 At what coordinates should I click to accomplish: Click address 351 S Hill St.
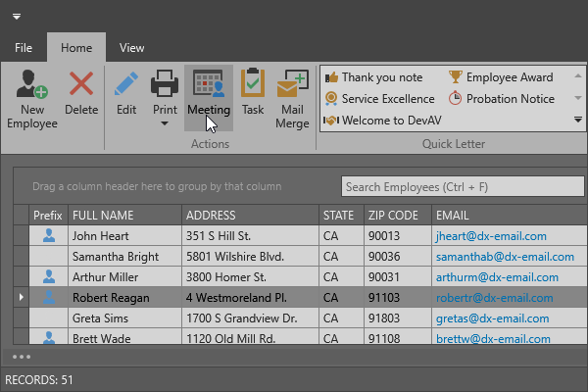[250, 236]
